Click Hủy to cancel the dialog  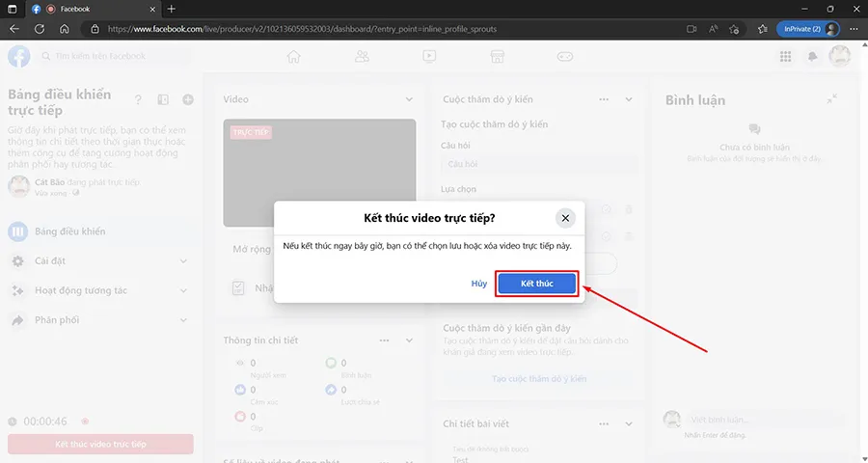[x=478, y=284]
